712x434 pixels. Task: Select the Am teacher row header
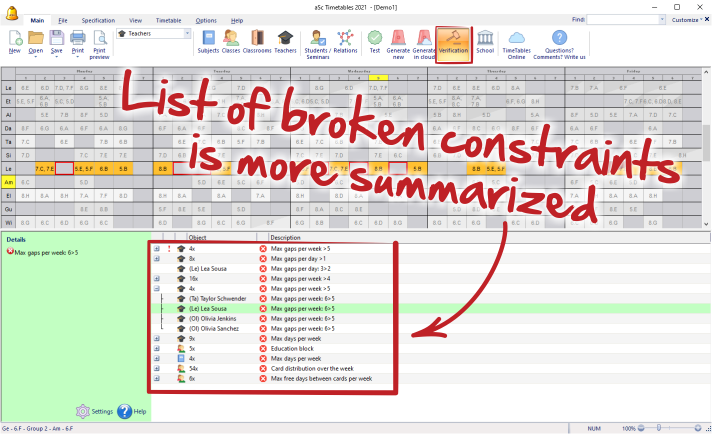[x=8, y=182]
